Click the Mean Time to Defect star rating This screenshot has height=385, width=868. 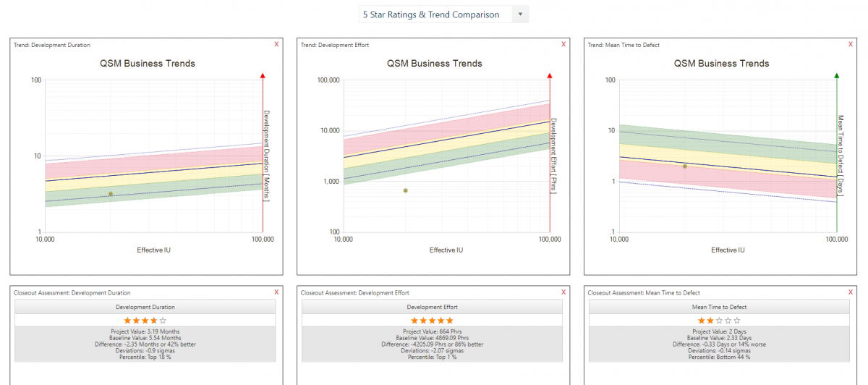[719, 320]
